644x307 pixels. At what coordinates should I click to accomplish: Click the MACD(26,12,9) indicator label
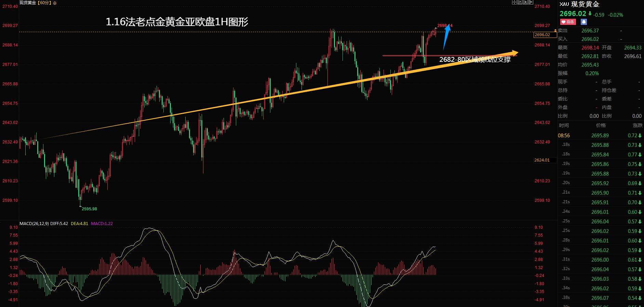pos(34,224)
